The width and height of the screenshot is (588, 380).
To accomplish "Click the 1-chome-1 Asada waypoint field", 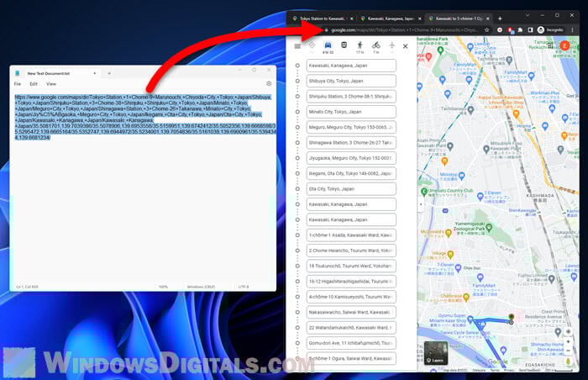I will (351, 235).
